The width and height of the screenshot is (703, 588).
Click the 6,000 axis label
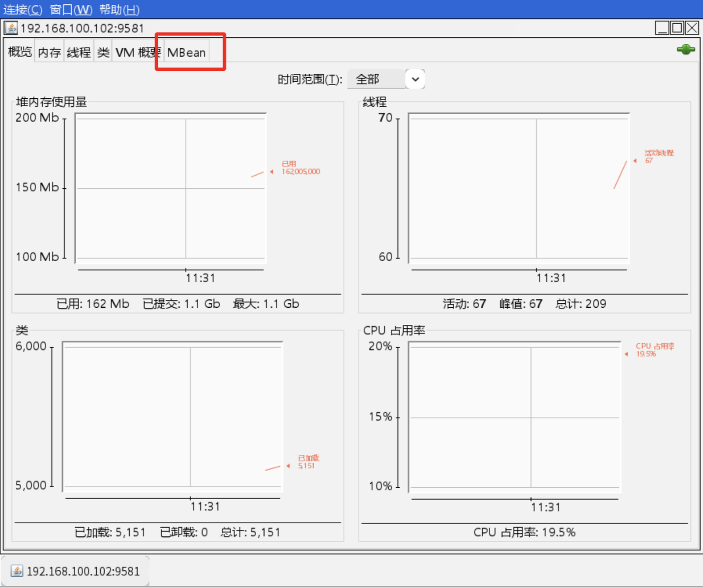point(31,346)
